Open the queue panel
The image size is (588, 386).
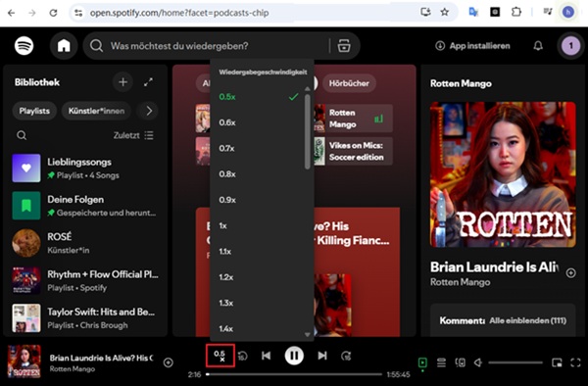(441, 362)
